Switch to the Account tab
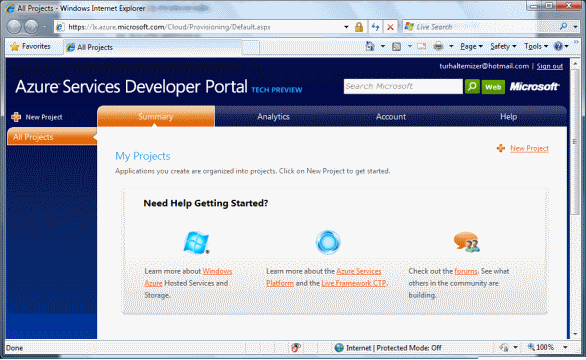 tap(391, 117)
